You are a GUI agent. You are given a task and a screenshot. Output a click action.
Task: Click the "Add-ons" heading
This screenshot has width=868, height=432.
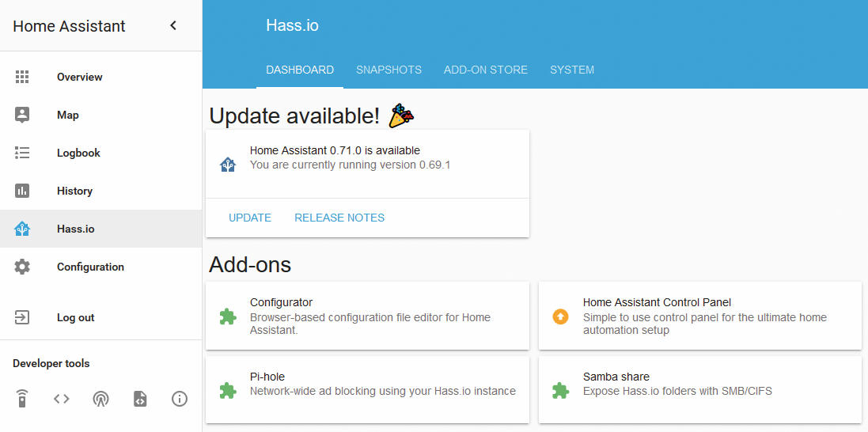250,265
